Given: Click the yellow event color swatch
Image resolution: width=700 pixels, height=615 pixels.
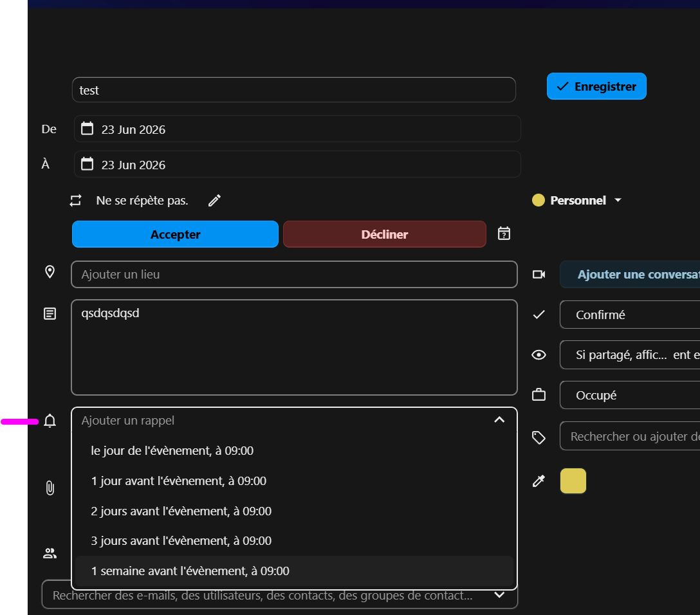Looking at the screenshot, I should [573, 481].
